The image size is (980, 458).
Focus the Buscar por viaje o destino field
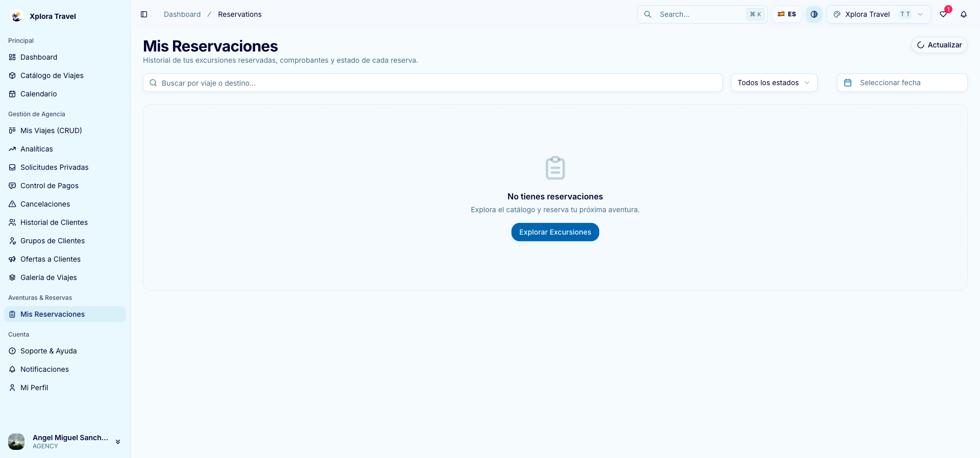pyautogui.click(x=432, y=83)
